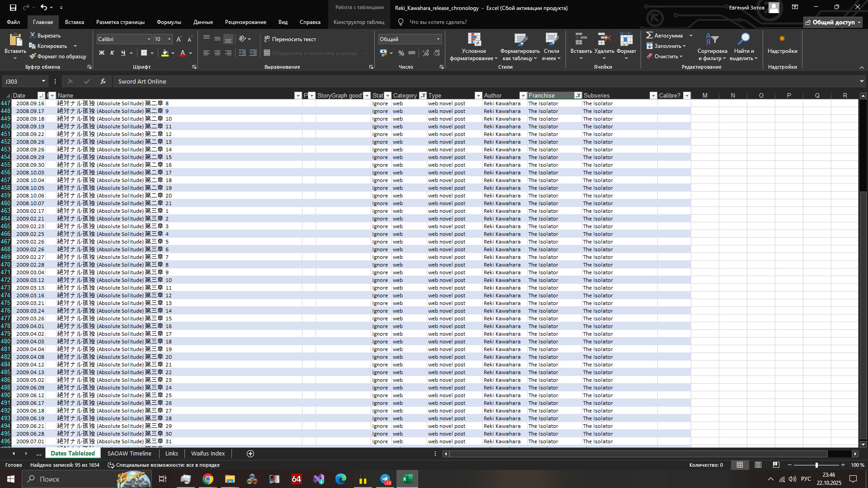
Task: Open Conditional Formatting icon
Action: coord(474,40)
